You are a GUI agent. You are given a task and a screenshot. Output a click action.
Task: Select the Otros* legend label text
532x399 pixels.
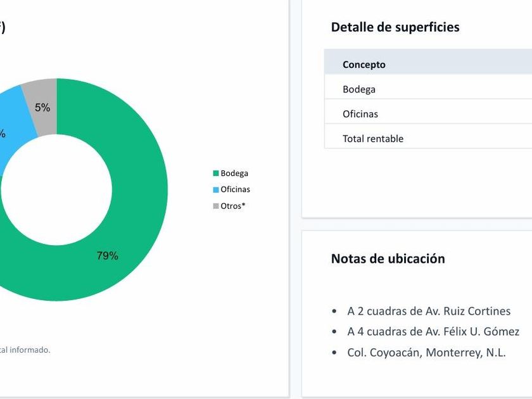[232, 206]
